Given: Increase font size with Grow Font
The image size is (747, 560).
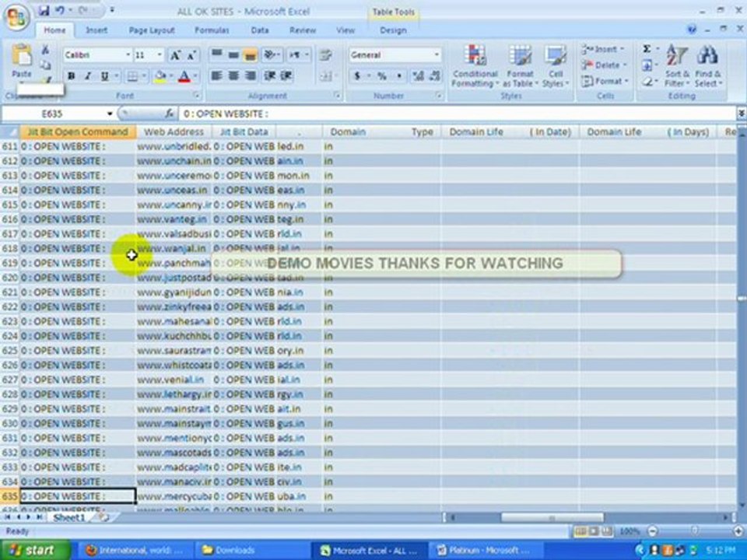Looking at the screenshot, I should click(x=175, y=55).
